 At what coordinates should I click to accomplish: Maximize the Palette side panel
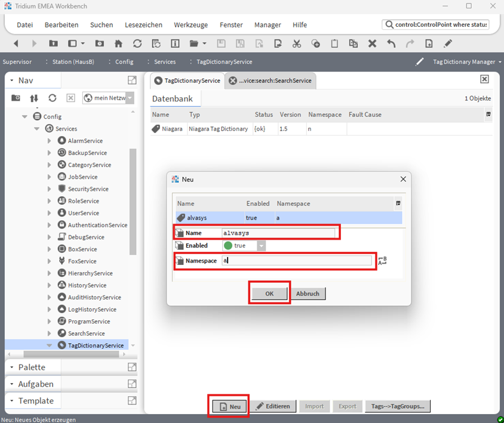click(132, 367)
